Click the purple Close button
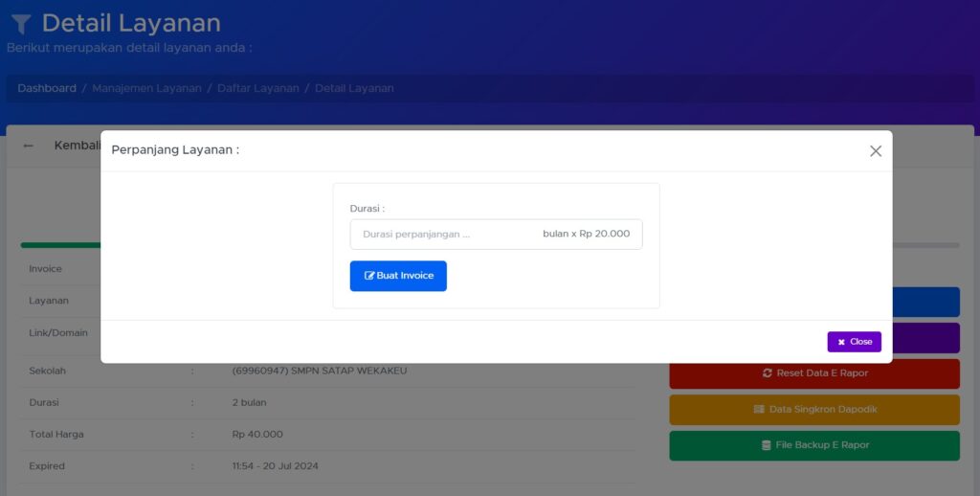 pos(855,342)
